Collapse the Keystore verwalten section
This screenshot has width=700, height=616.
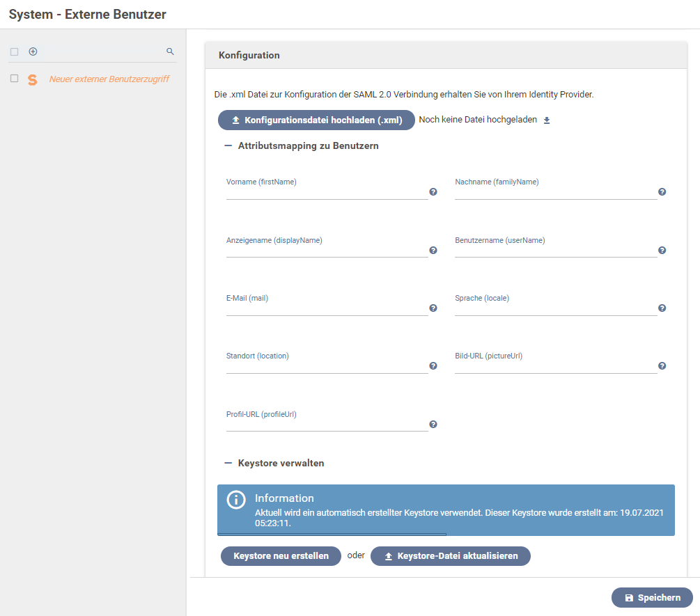(x=228, y=463)
